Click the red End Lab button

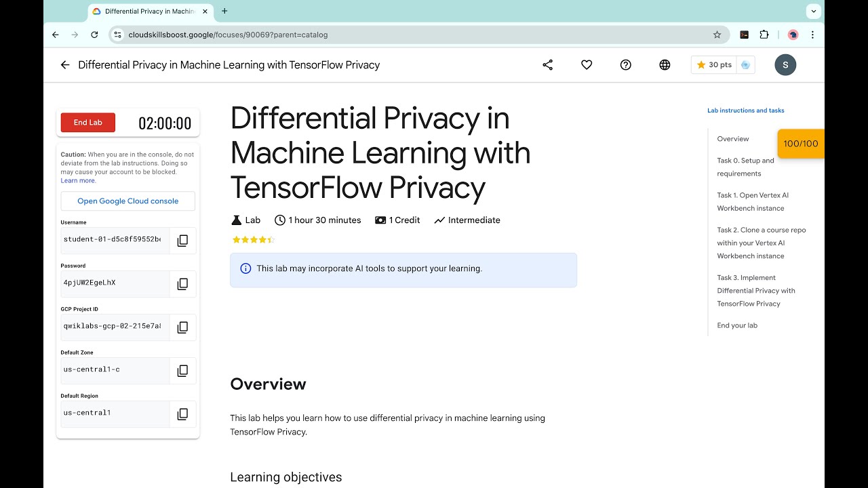[x=88, y=123]
